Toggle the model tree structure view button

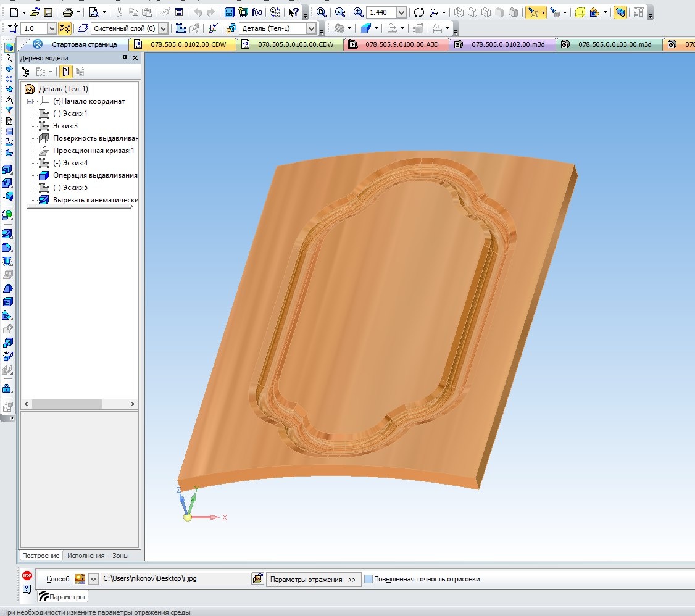pyautogui.click(x=26, y=72)
